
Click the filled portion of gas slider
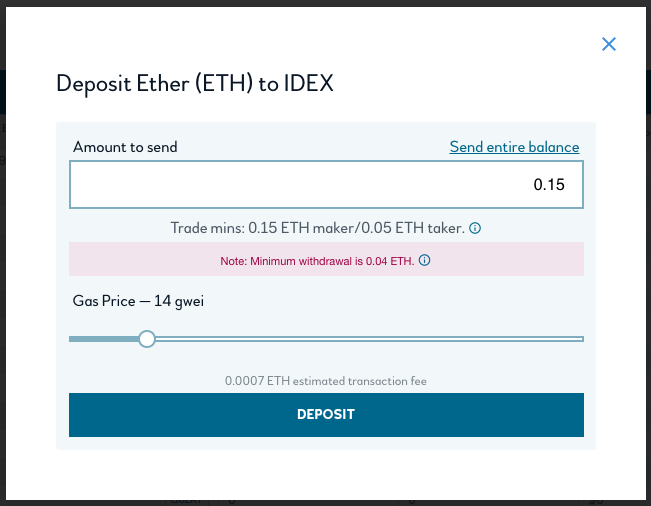click(104, 339)
